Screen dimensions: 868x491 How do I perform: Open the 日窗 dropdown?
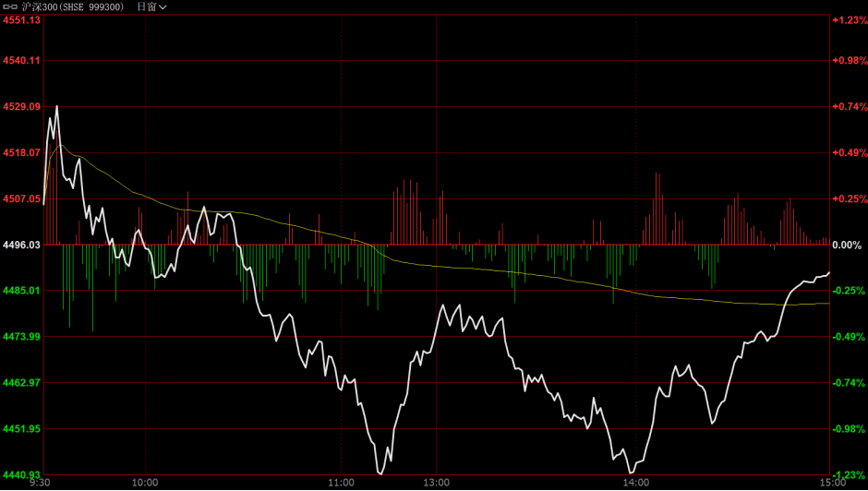[x=151, y=6]
